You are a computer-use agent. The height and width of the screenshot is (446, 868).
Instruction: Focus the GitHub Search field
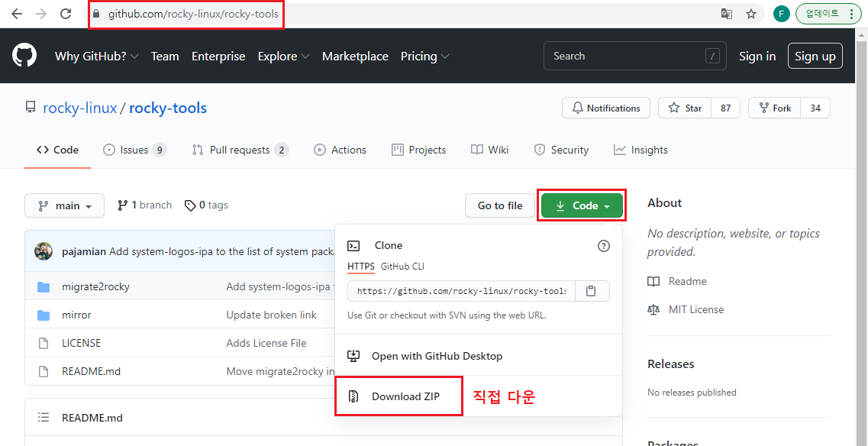point(635,56)
